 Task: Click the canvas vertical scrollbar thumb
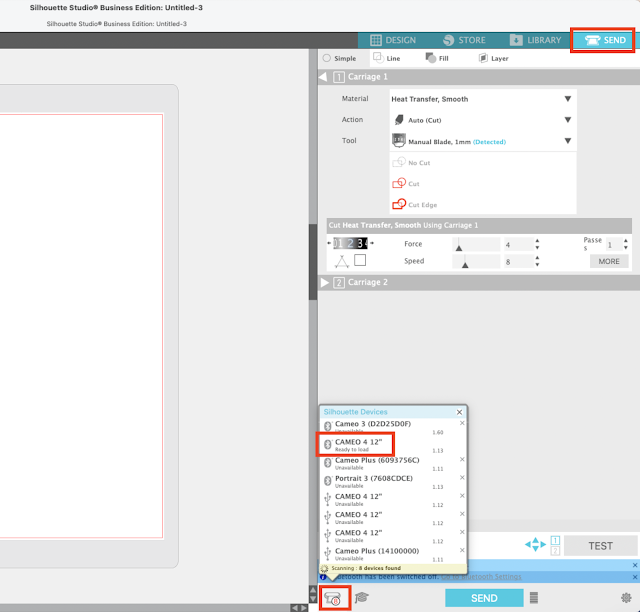click(x=313, y=262)
